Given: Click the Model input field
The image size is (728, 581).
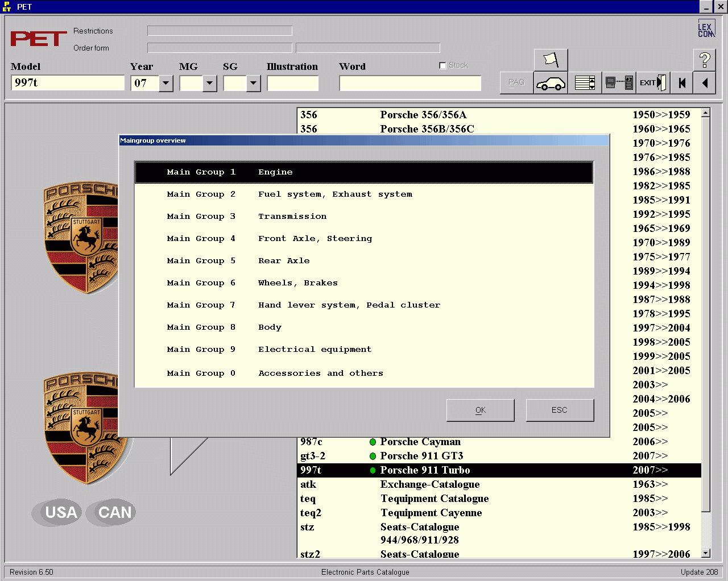Looking at the screenshot, I should click(x=67, y=83).
